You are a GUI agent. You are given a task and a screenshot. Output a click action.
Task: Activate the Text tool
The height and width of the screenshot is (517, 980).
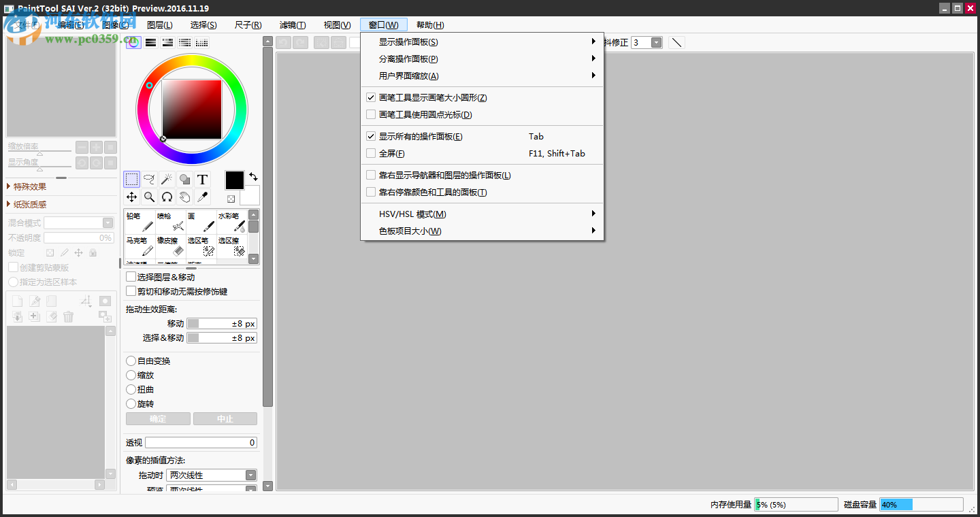pos(203,179)
